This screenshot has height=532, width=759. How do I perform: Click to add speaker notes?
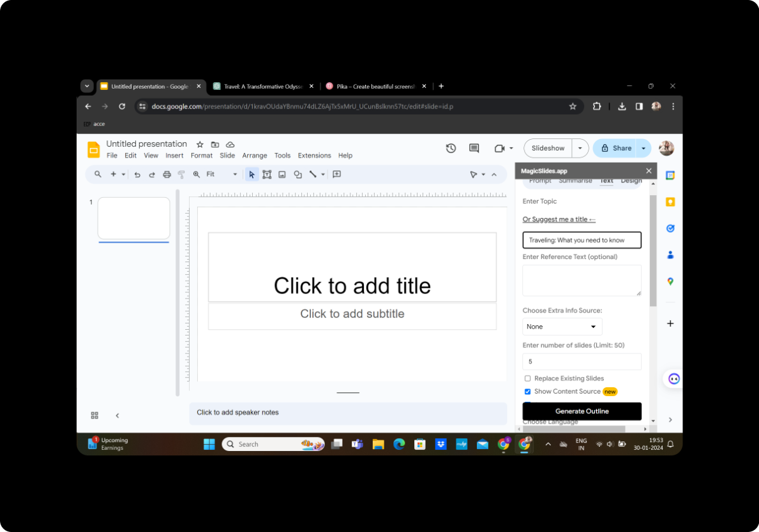coord(347,413)
